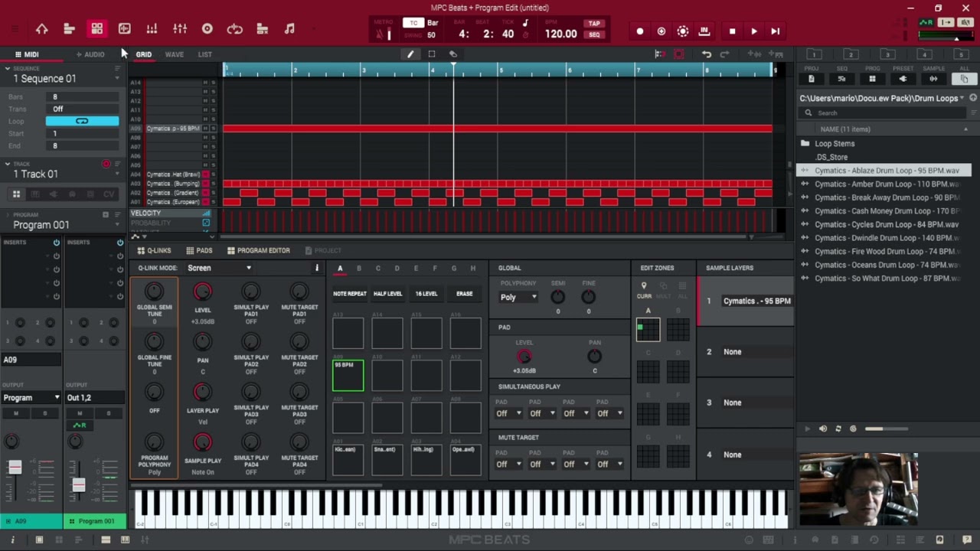Click the SEQ tempo source button
Viewport: 980px width, 551px height.
tap(594, 35)
